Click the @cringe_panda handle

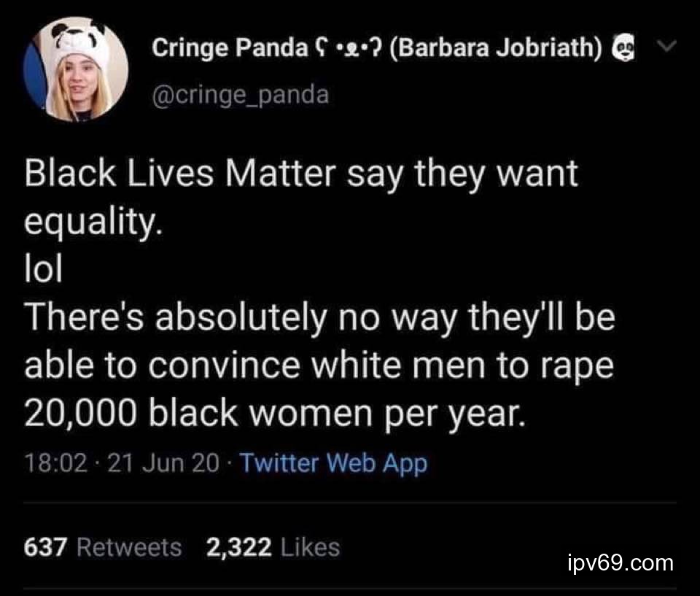click(240, 94)
